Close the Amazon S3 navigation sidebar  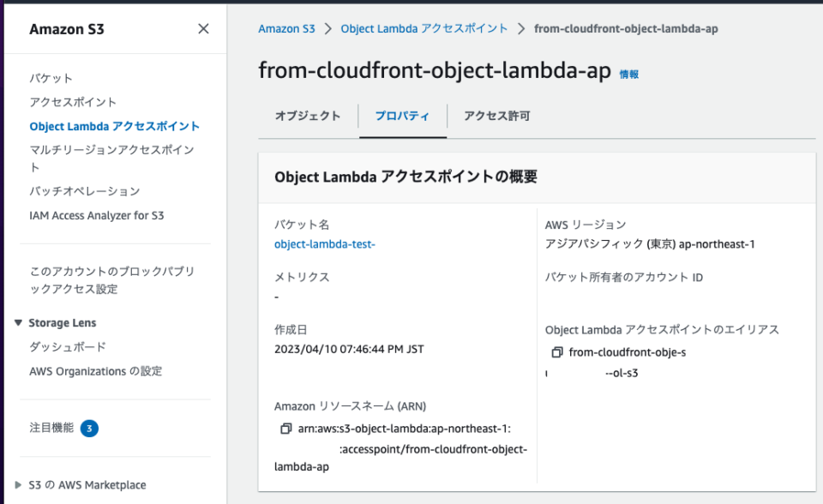click(203, 28)
